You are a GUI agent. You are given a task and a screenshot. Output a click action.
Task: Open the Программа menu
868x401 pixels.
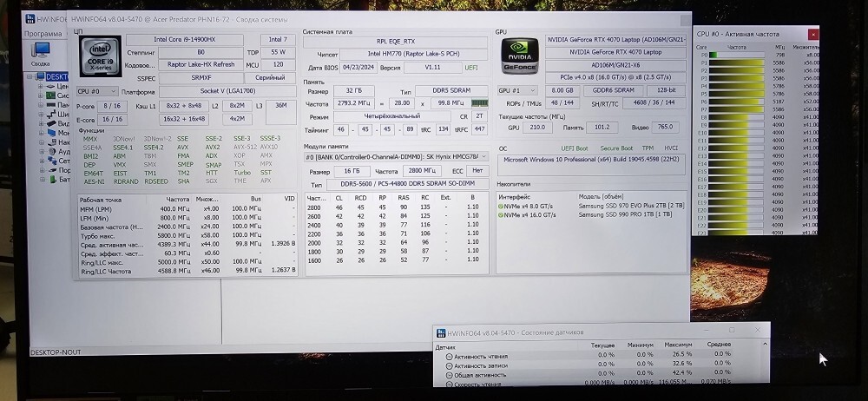43,34
